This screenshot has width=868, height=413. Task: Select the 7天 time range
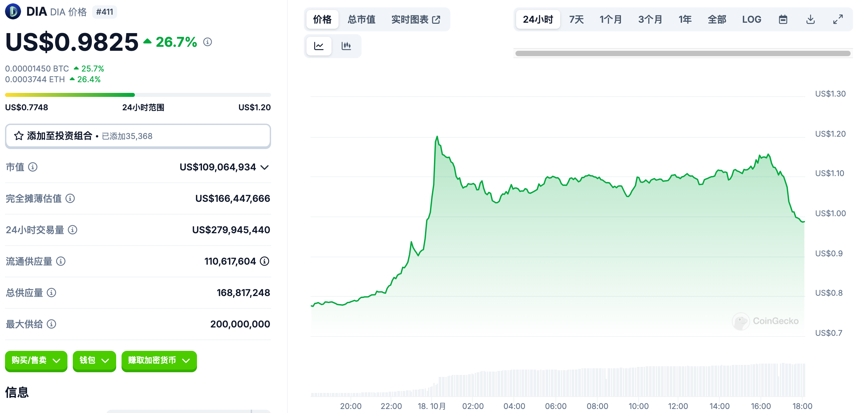pos(576,20)
